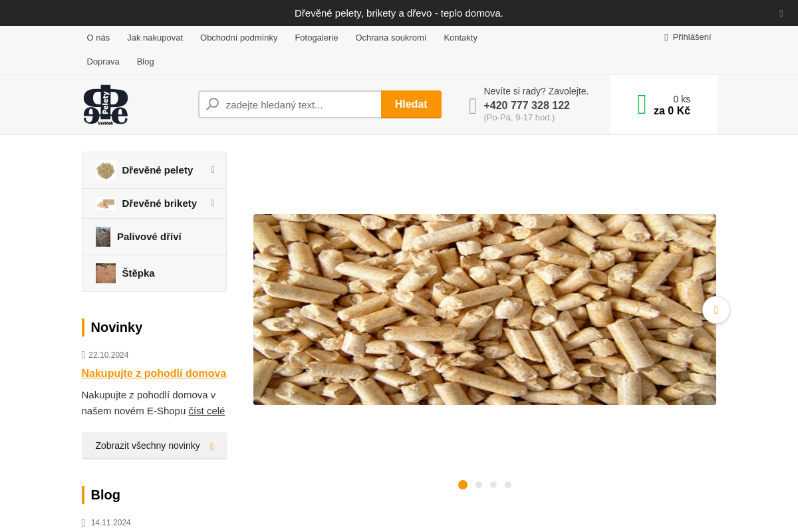Expand the Dřevěné brikety submenu arrow
This screenshot has width=798, height=532.
pyautogui.click(x=213, y=203)
